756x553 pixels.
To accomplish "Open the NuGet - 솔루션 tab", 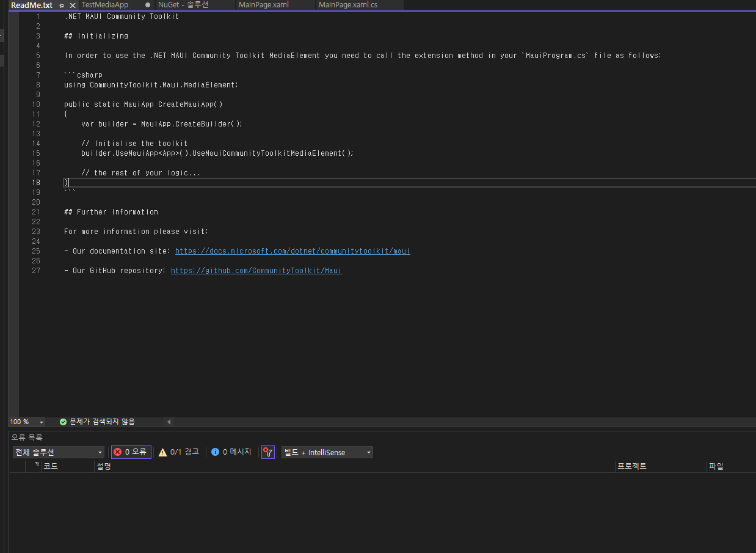I will click(x=183, y=5).
